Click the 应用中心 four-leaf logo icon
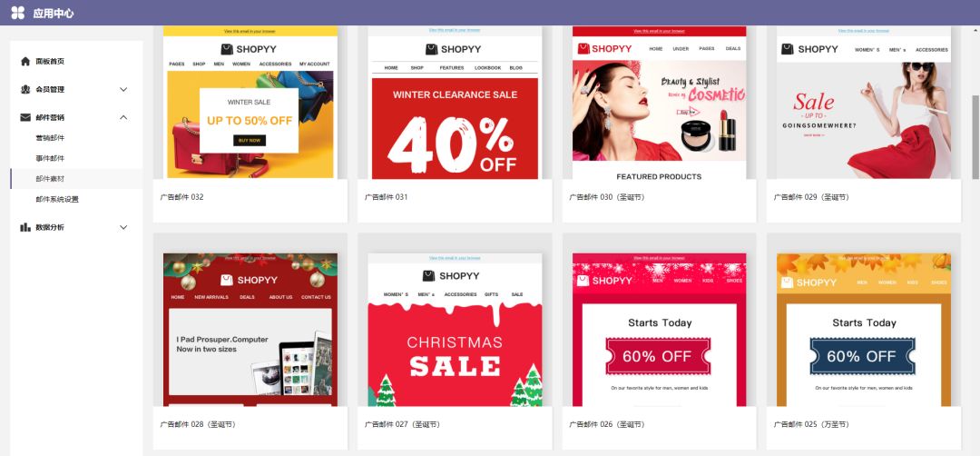Screen dimensions: 980x456 click(17, 13)
